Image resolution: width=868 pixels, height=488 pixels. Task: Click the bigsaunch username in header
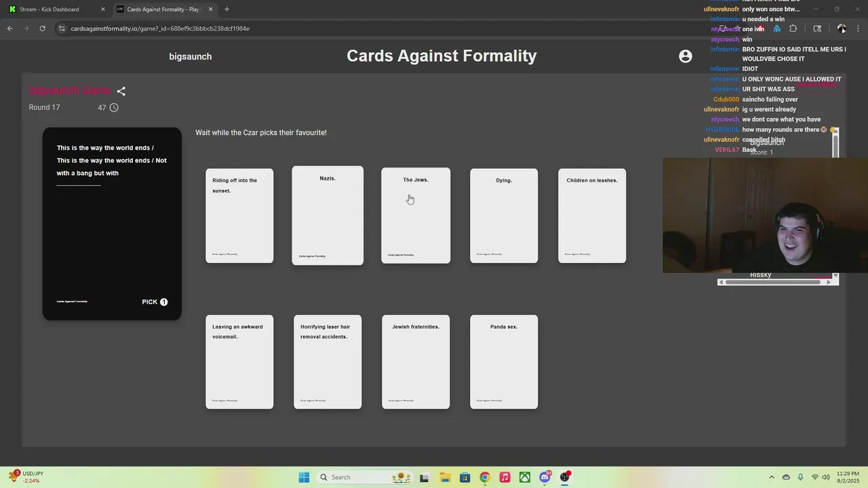pos(191,56)
